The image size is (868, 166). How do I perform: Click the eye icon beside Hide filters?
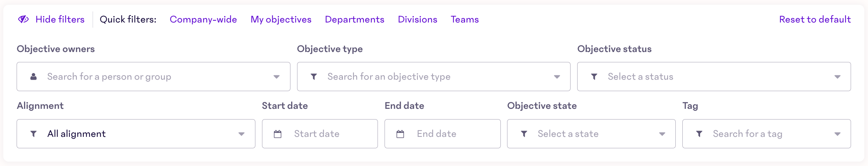click(23, 19)
